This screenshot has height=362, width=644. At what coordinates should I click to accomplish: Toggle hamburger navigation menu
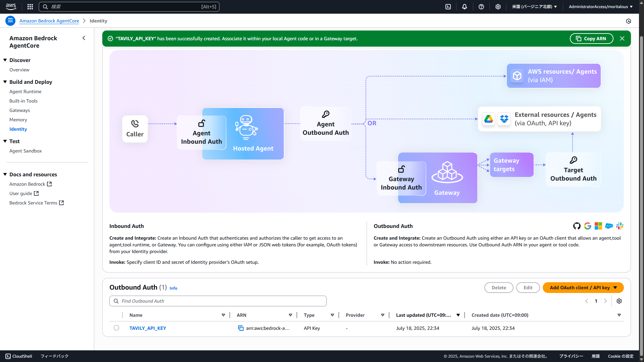point(10,21)
